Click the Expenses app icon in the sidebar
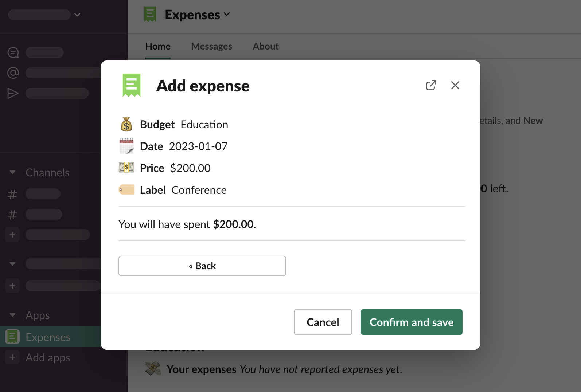 [12, 337]
